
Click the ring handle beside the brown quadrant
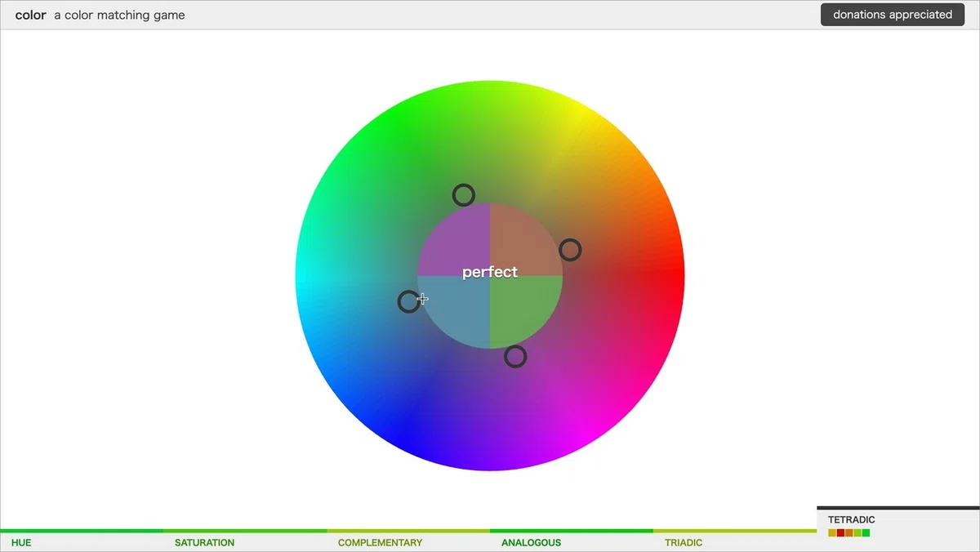(570, 250)
